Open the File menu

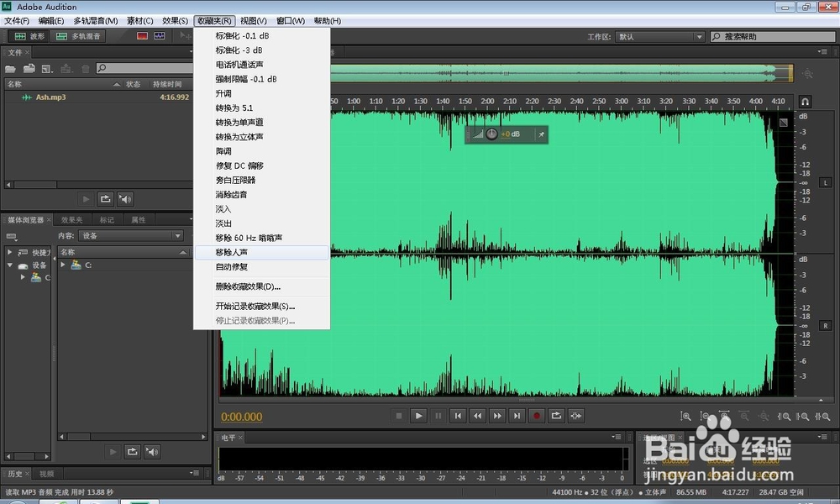[17, 20]
